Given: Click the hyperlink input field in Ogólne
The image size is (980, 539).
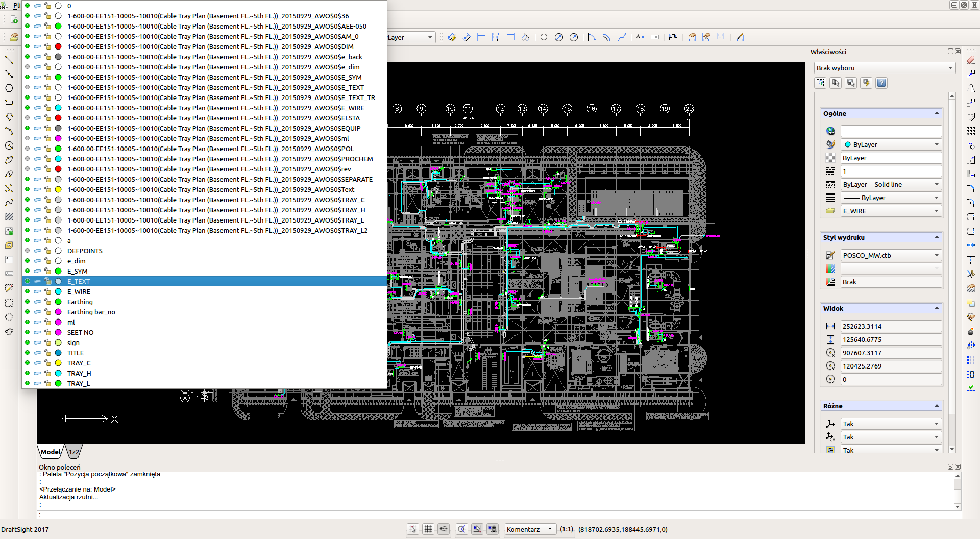Looking at the screenshot, I should pos(891,131).
